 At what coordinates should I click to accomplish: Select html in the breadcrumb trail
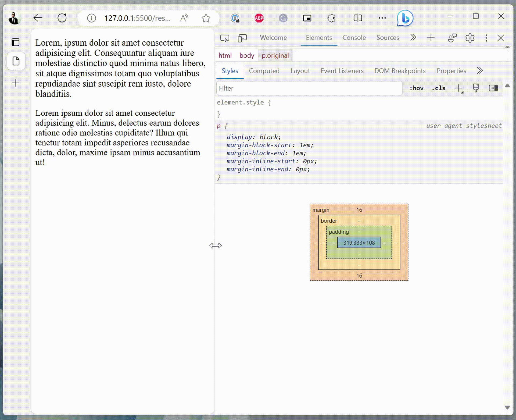225,55
